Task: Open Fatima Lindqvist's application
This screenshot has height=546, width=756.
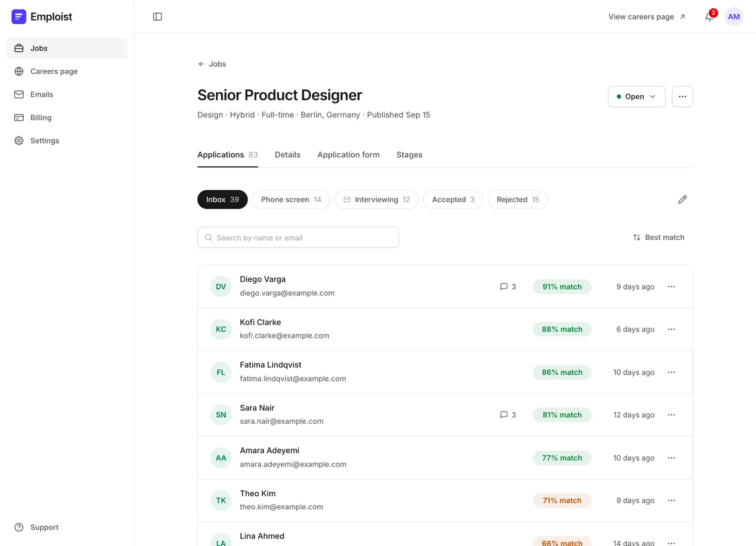Action: coord(445,372)
